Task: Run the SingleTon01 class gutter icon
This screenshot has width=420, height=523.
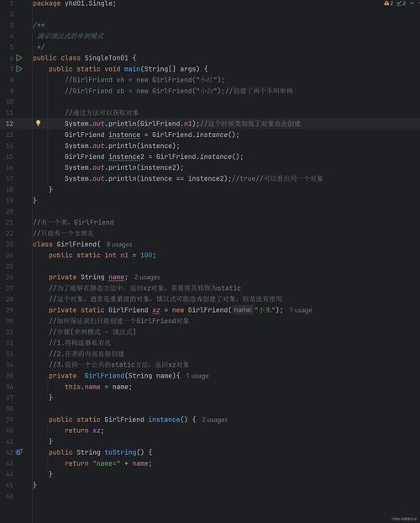Action: [x=19, y=58]
